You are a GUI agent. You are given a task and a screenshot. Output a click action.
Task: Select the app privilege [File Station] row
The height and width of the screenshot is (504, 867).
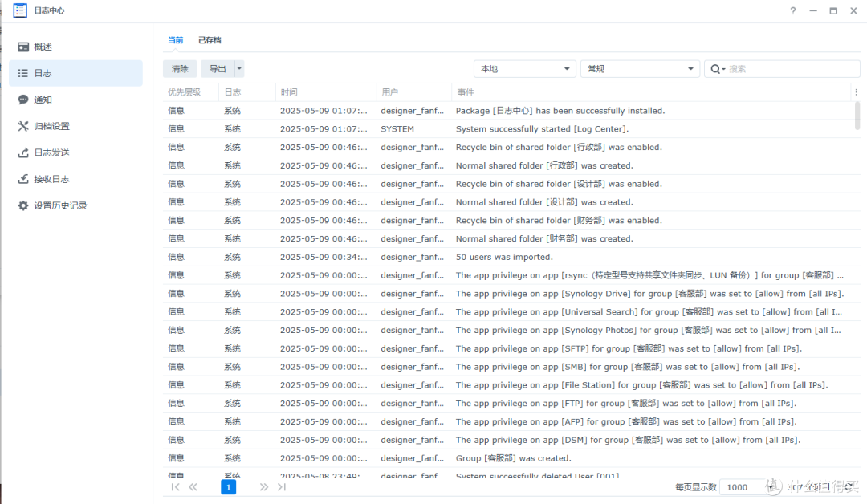coord(512,384)
